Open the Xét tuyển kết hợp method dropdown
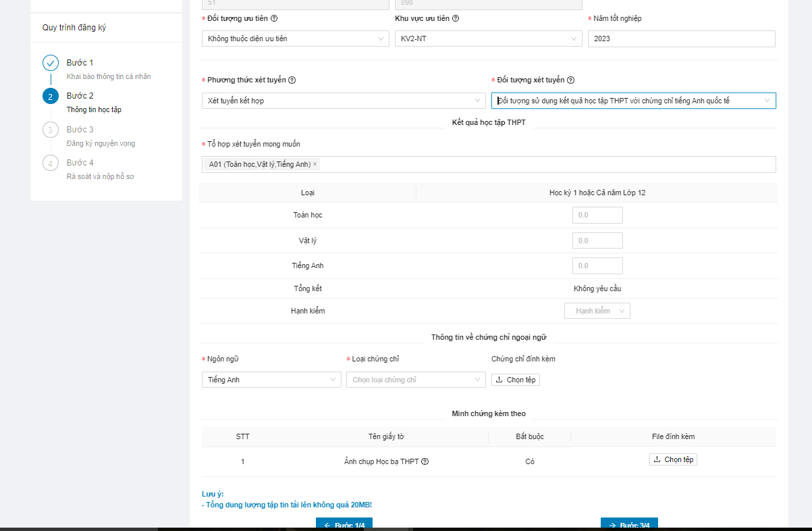 coord(343,101)
